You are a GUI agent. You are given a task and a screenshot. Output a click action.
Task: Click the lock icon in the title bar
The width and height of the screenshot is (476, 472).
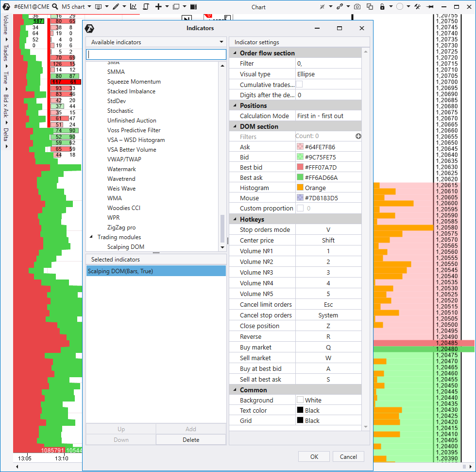coord(382,6)
